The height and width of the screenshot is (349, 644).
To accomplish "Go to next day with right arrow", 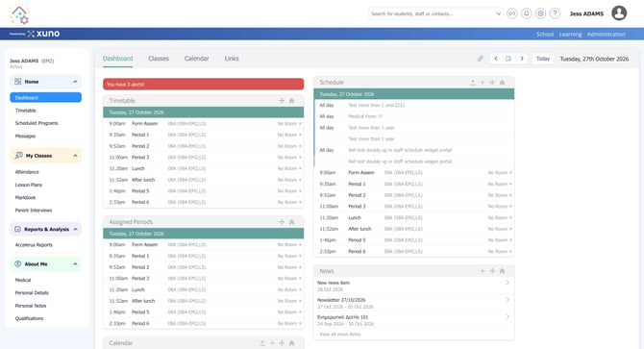I will 522,59.
